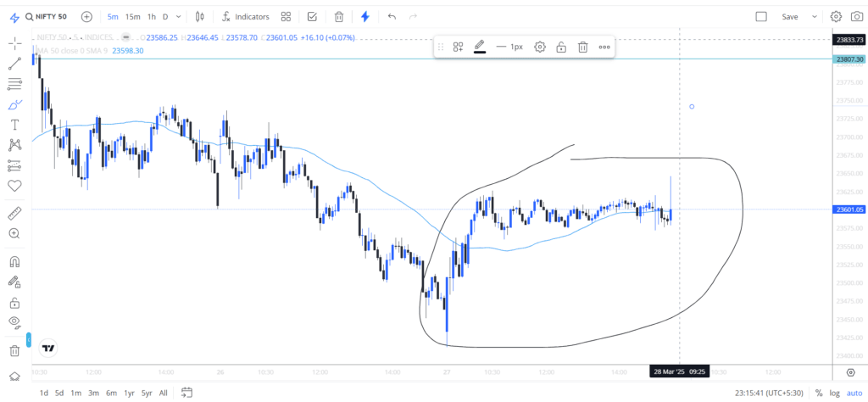
Task: Toggle hide all drawings eye icon
Action: 15,323
